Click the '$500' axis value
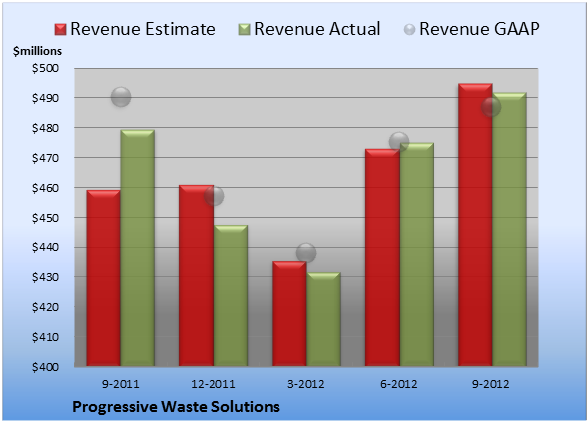588x422 pixels. click(45, 68)
